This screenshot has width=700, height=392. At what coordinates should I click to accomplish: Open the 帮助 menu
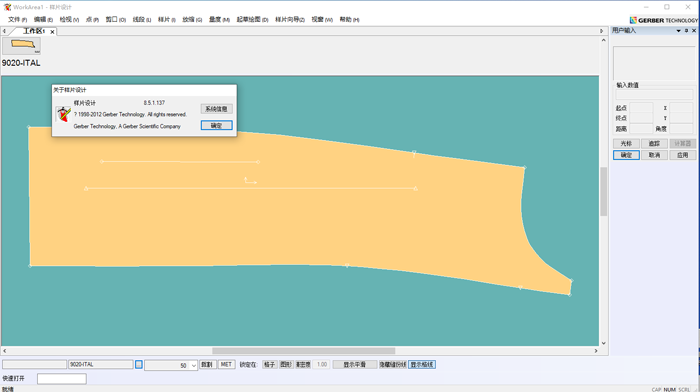click(349, 20)
